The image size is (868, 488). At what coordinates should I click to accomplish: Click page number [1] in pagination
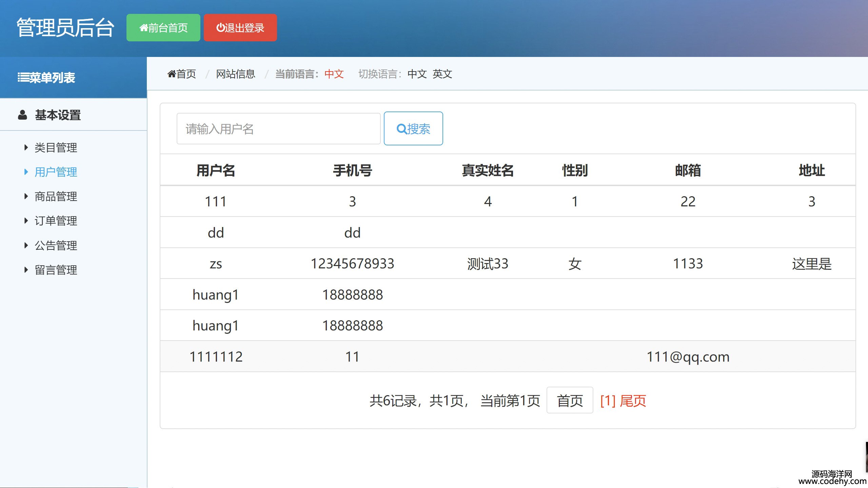point(608,401)
